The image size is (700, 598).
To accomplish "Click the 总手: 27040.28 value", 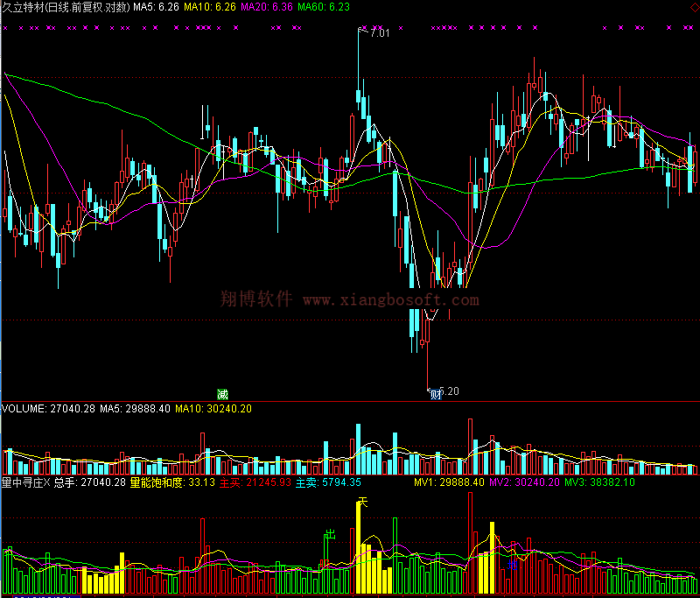I will pos(90,482).
